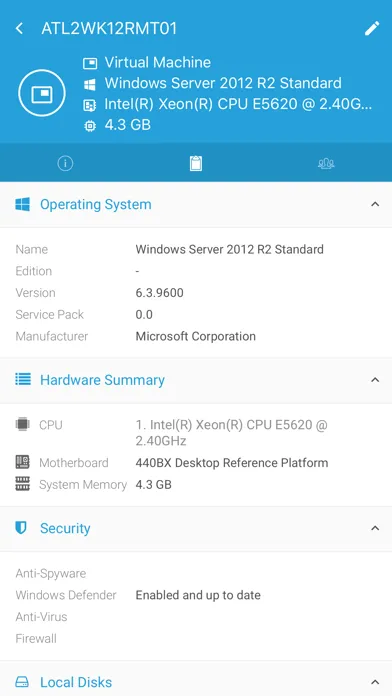Tap the processor icon beside Intel Xeon header
Viewport: 392px width, 696px height.
click(90, 105)
